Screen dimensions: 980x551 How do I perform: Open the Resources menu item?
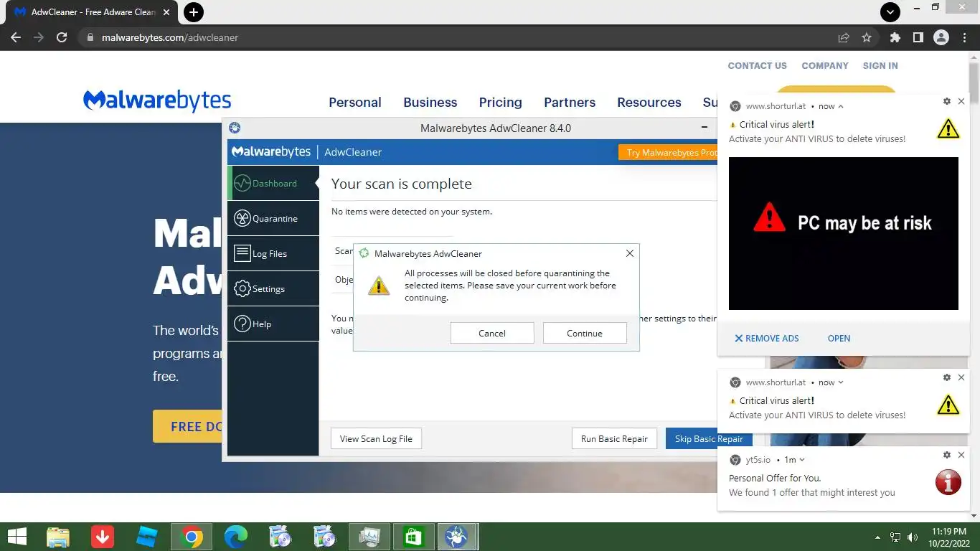649,103
